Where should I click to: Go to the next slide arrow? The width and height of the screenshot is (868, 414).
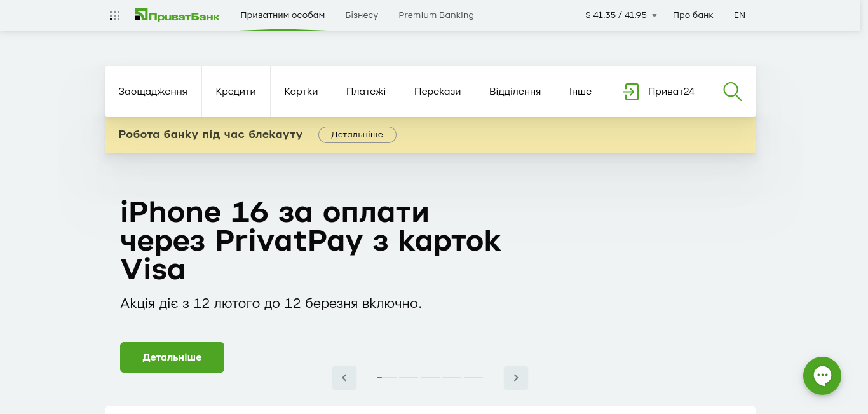click(x=516, y=378)
